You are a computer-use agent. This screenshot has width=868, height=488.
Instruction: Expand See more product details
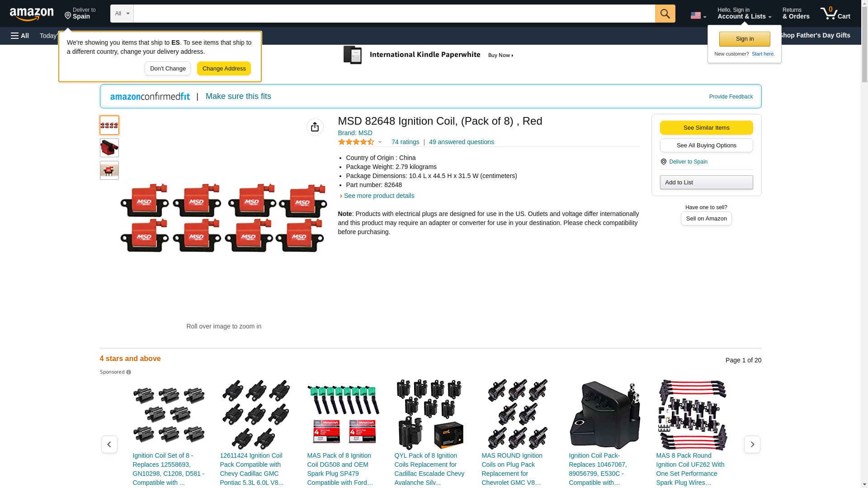click(378, 196)
